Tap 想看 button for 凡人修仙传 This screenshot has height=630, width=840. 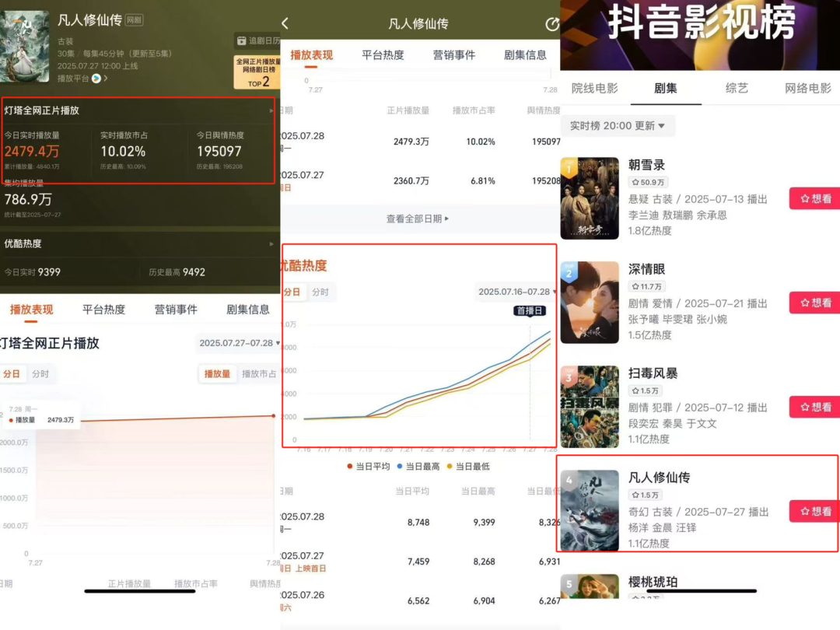[814, 511]
